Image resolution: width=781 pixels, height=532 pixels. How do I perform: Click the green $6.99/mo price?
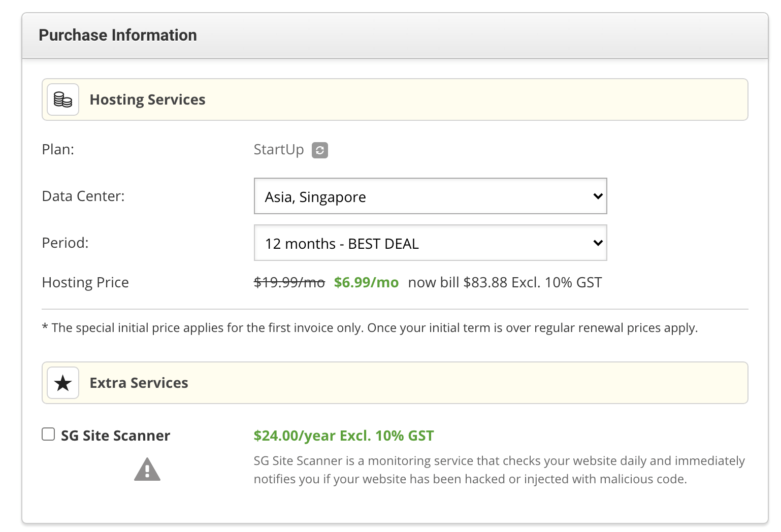[x=367, y=282]
